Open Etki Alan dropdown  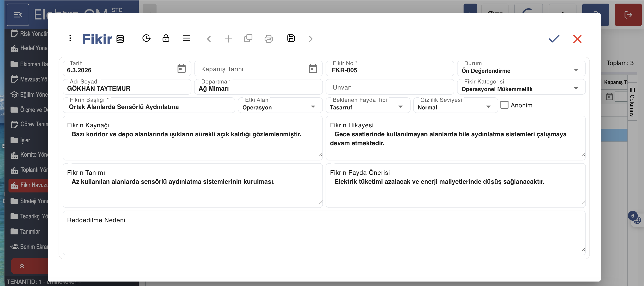point(313,107)
